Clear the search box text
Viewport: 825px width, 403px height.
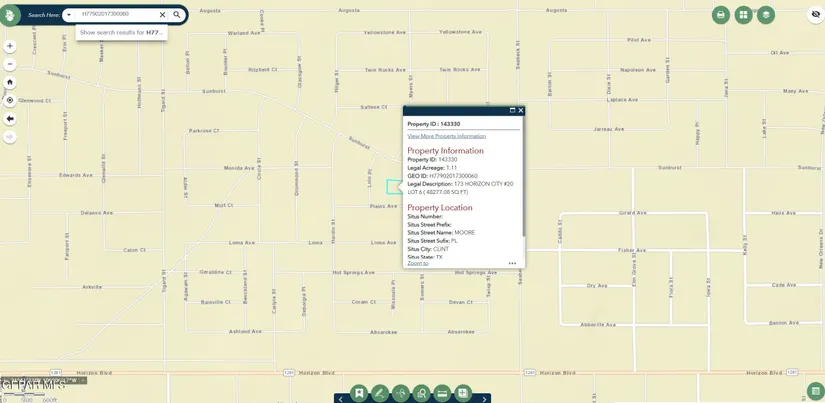pos(162,15)
